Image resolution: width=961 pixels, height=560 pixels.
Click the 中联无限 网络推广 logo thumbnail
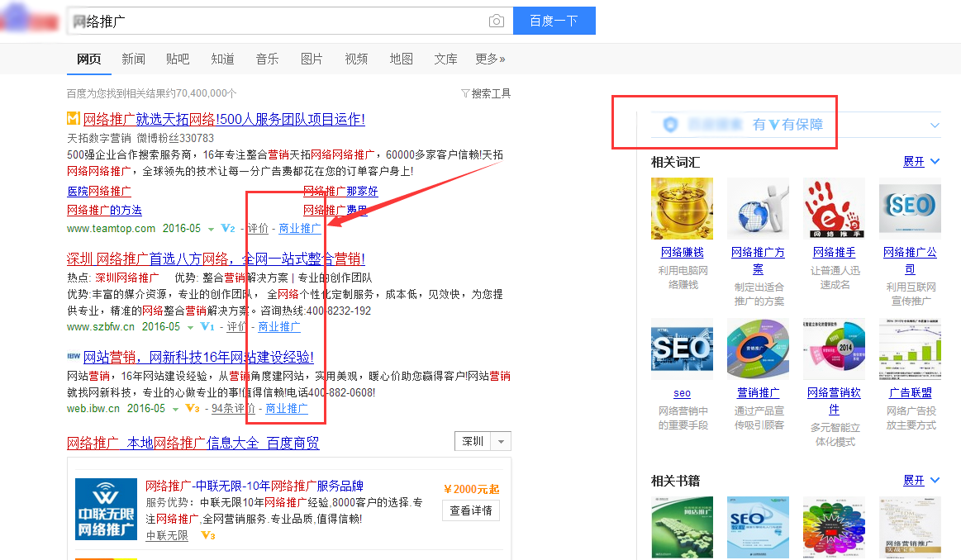[106, 509]
